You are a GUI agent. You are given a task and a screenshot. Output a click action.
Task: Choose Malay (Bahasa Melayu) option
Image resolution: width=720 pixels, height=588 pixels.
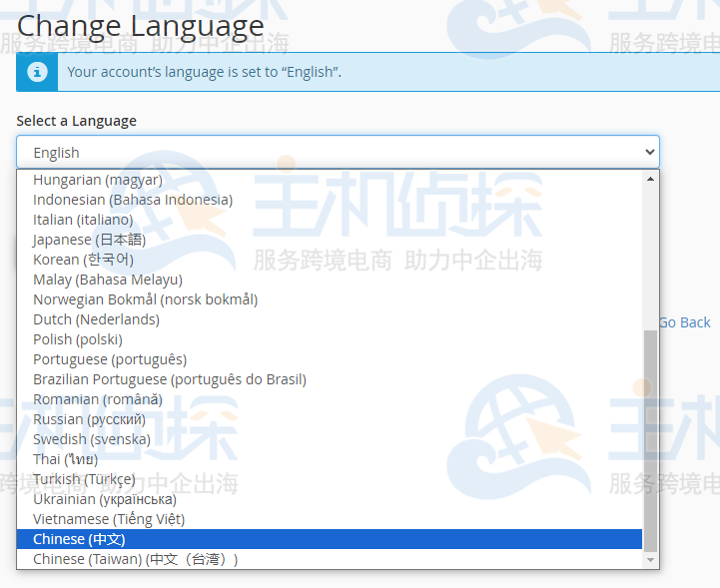click(330, 280)
